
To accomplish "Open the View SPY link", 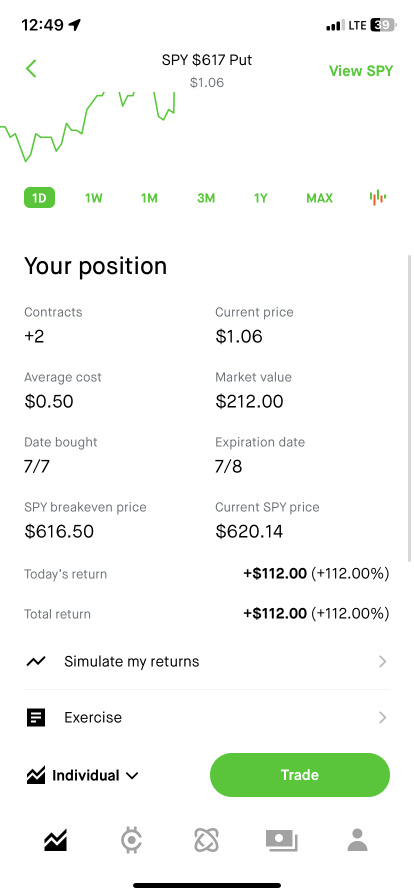I will coord(361,71).
